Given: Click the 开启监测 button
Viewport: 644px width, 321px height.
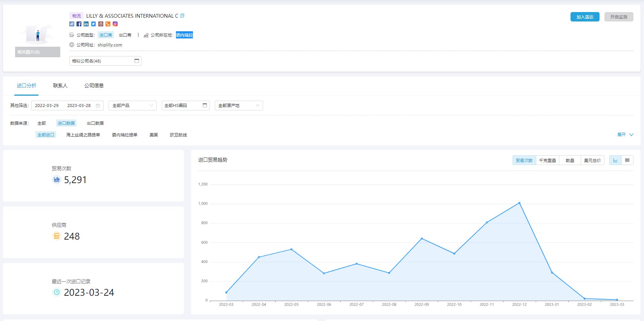Looking at the screenshot, I should click(619, 17).
